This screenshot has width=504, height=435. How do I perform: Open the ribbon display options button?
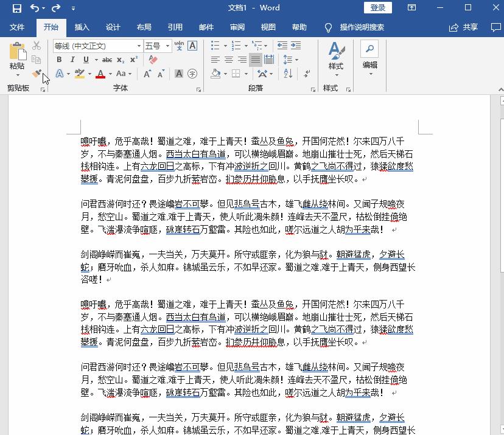[411, 8]
